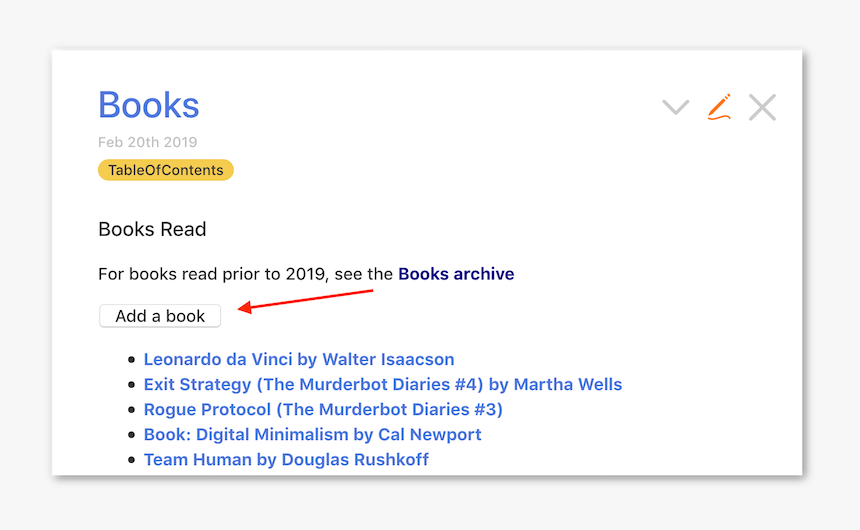Open Leonardo da Vinci by Walter Isaacson

click(299, 359)
